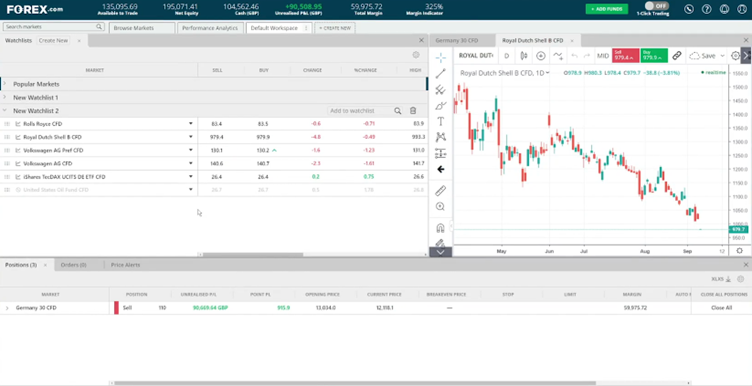Screen dimensions: 752x386
Task: Expand more drawing tools with bottom chevron
Action: coord(441,252)
